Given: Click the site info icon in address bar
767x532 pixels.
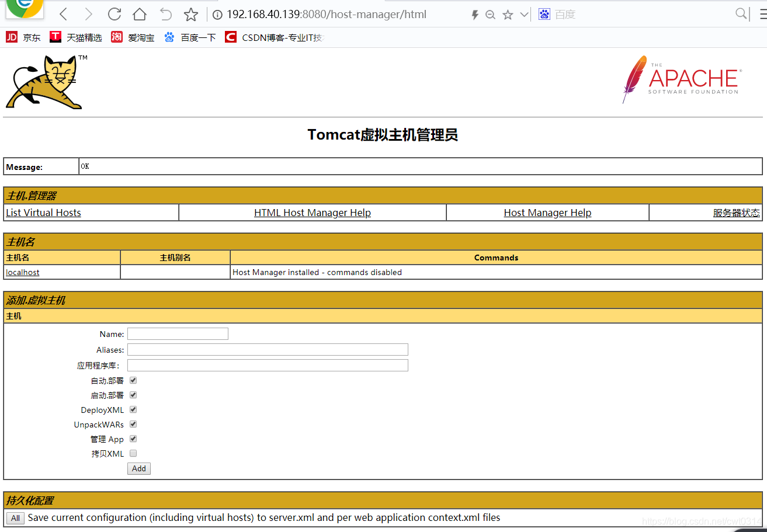Looking at the screenshot, I should click(217, 15).
